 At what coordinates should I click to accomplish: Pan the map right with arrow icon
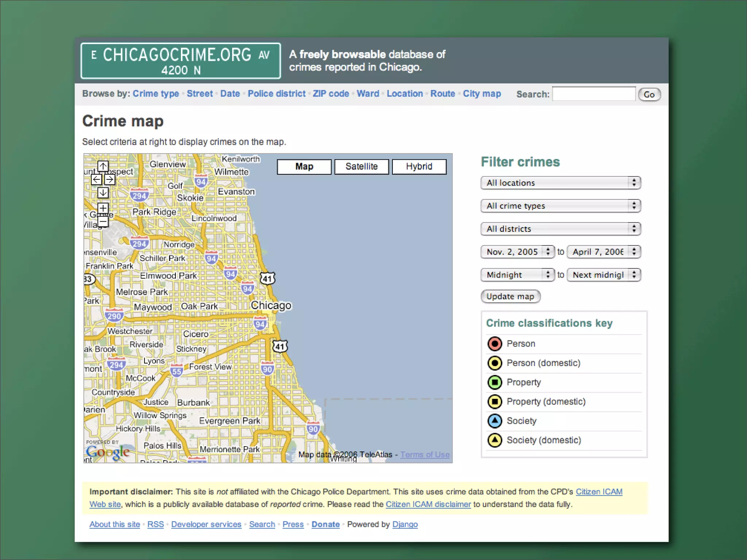[109, 179]
